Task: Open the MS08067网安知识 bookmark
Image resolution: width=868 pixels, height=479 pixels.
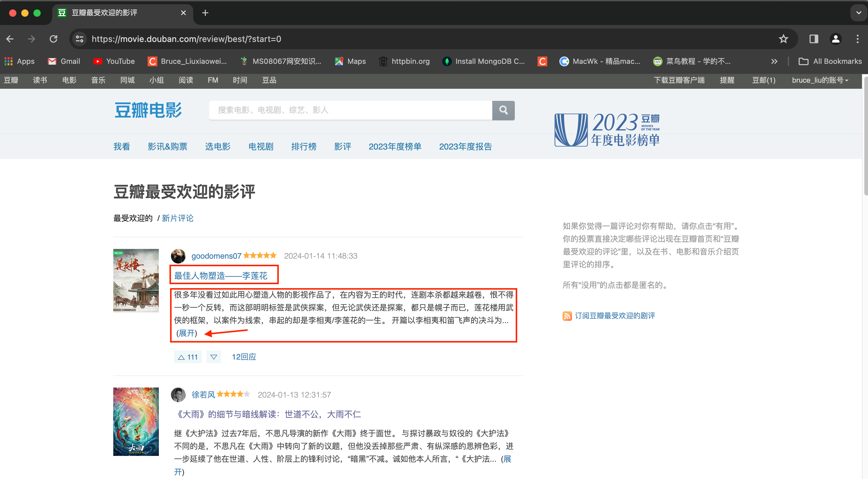Action: 281,61
